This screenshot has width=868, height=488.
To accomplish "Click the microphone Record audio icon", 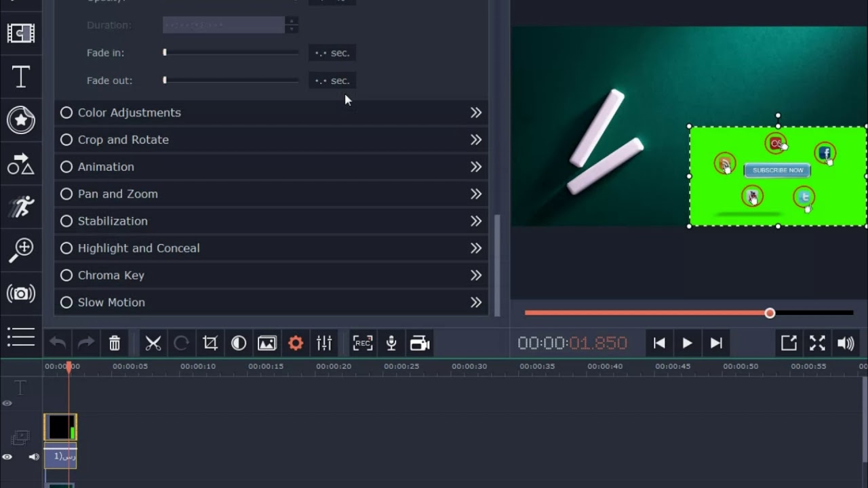I will [391, 344].
